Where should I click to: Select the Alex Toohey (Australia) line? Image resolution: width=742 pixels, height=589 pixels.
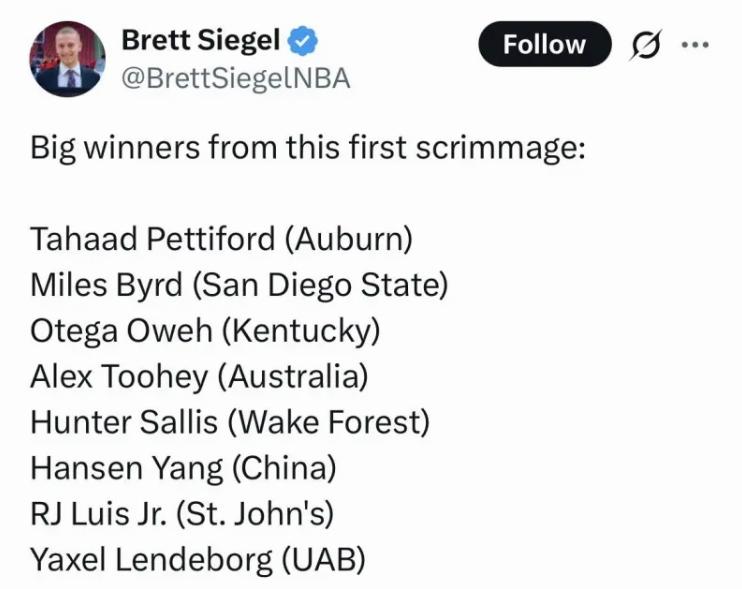199,377
